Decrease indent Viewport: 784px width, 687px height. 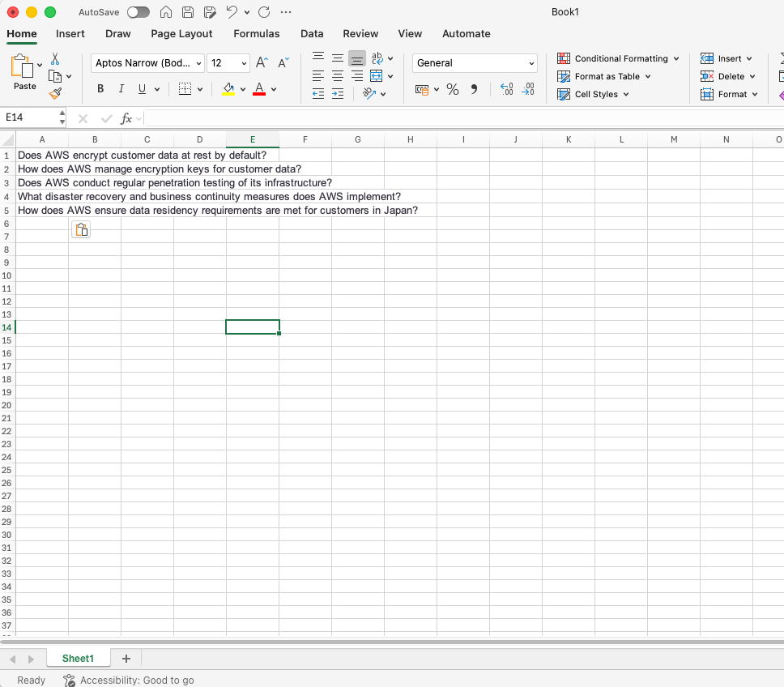[x=318, y=93]
